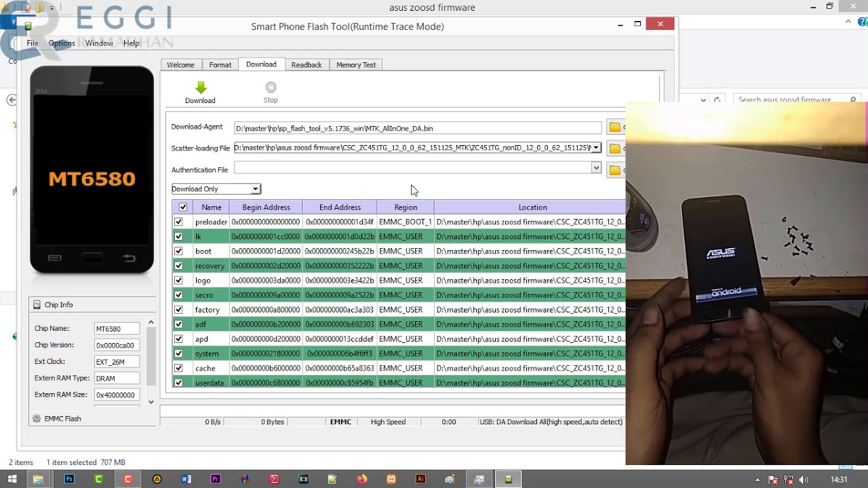868x488 pixels.
Task: Select the apd row name cell
Action: (x=211, y=339)
